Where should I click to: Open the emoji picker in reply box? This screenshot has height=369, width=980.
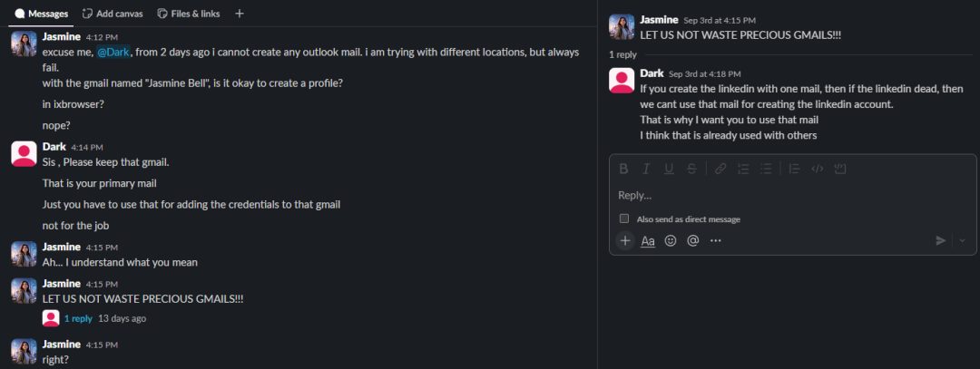point(671,240)
